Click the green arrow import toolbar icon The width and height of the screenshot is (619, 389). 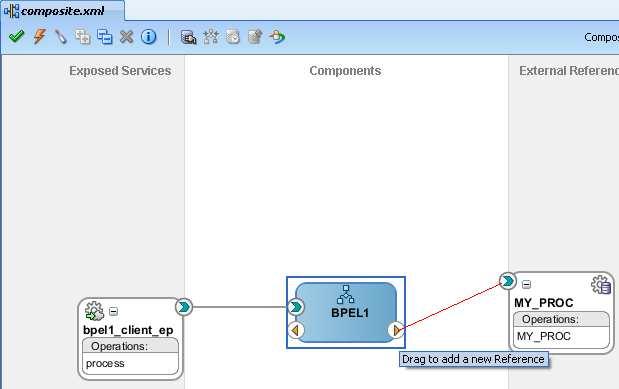[x=277, y=37]
